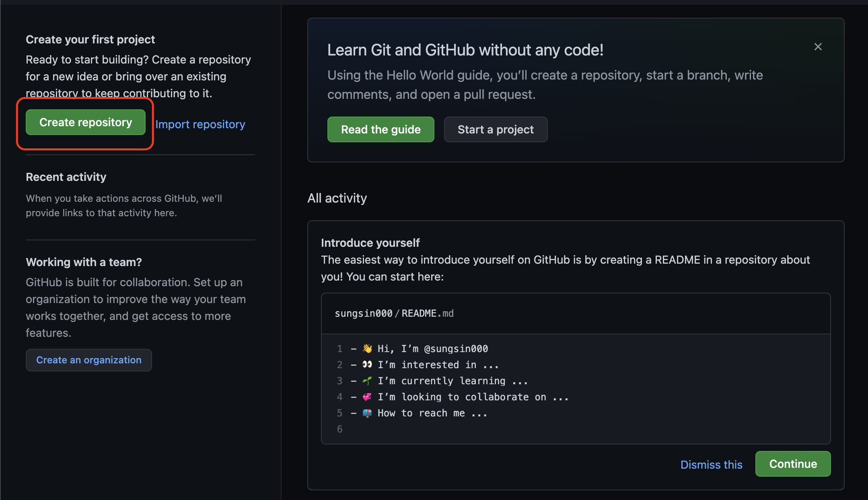868x500 pixels.
Task: Click the Introduce yourself heading
Action: click(x=370, y=243)
